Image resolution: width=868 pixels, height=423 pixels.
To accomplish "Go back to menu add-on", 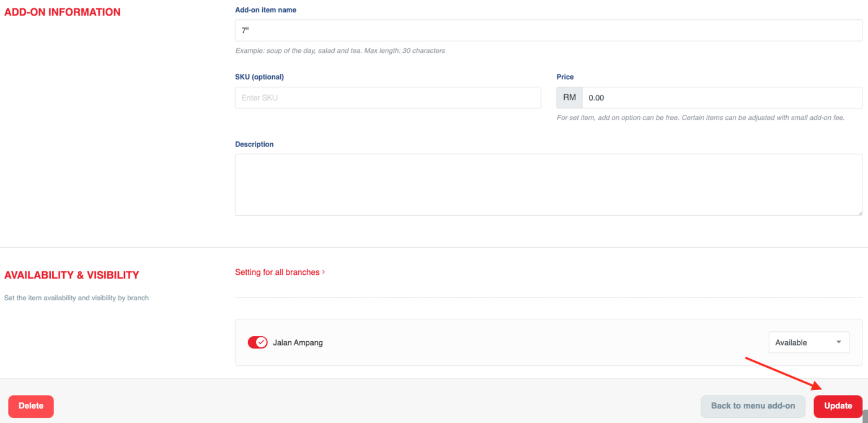I will [x=753, y=406].
